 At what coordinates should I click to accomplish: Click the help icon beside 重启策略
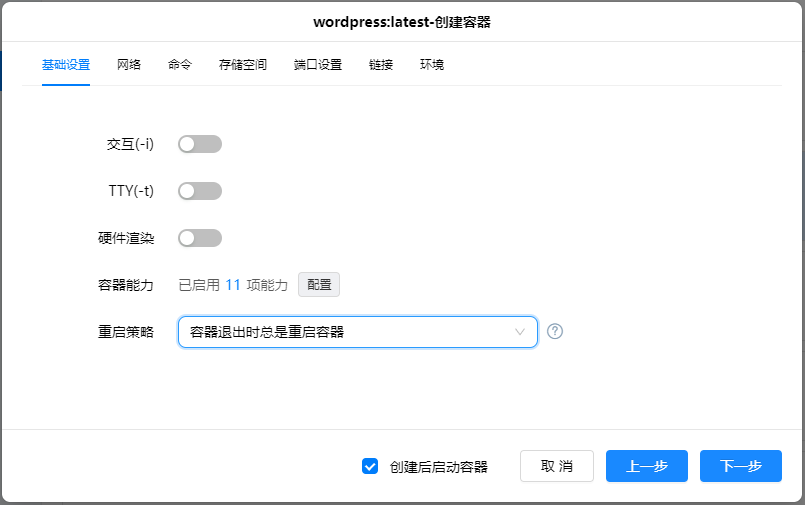(555, 332)
